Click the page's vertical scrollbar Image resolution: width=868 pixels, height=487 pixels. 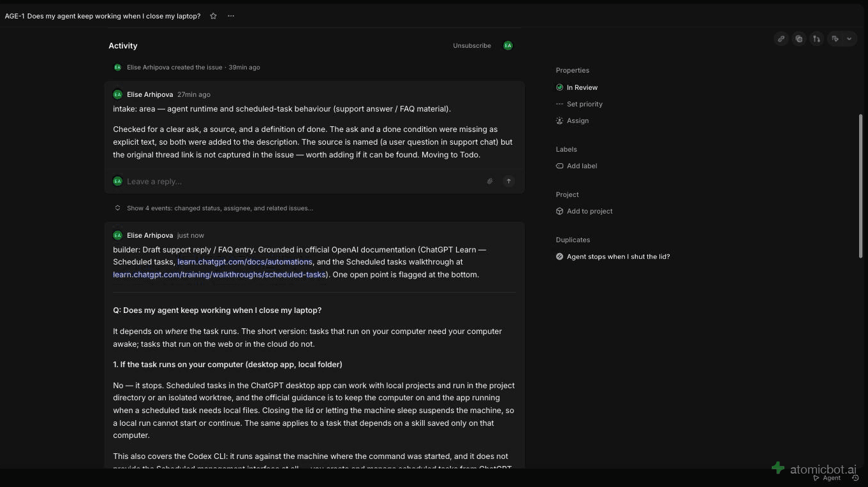pyautogui.click(x=861, y=186)
